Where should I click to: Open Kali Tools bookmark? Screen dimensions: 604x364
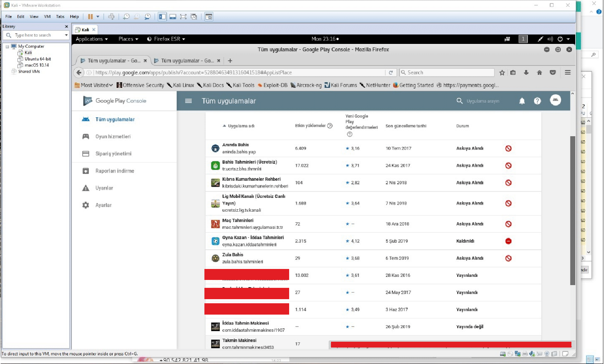pos(240,85)
